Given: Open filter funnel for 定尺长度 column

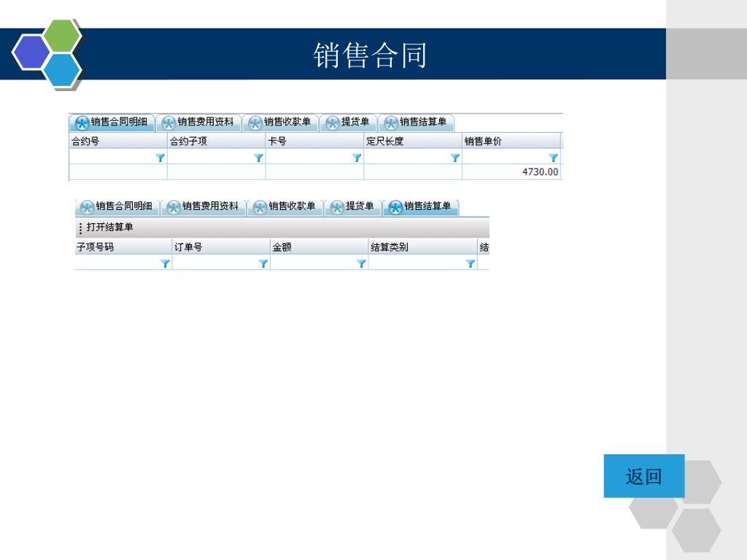Looking at the screenshot, I should click(x=455, y=157).
